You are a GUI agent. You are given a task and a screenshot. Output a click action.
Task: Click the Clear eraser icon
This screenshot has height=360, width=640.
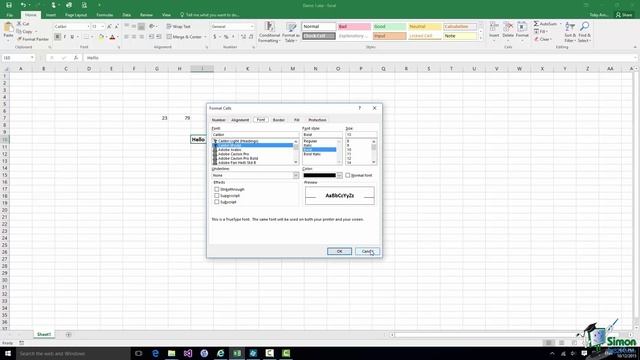pyautogui.click(x=536, y=39)
